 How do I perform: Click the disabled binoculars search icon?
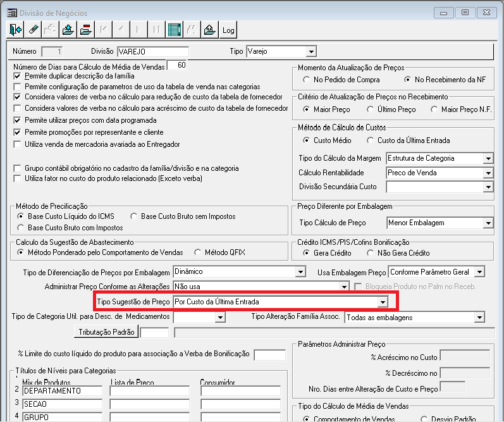(192, 30)
